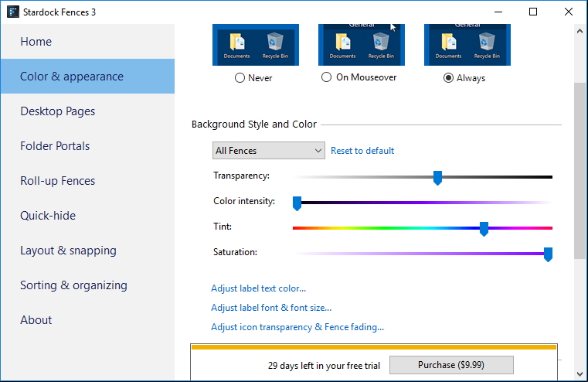588x382 pixels.
Task: Select the Color & appearance section
Action: [x=88, y=77]
